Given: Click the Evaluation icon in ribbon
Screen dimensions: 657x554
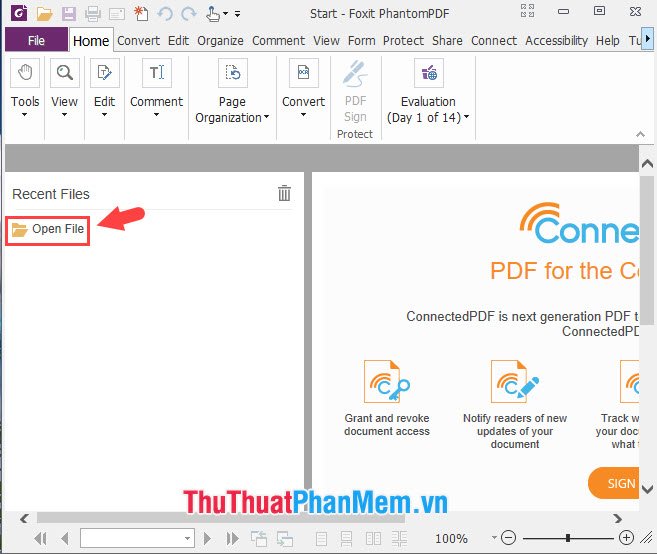Looking at the screenshot, I should click(x=429, y=73).
